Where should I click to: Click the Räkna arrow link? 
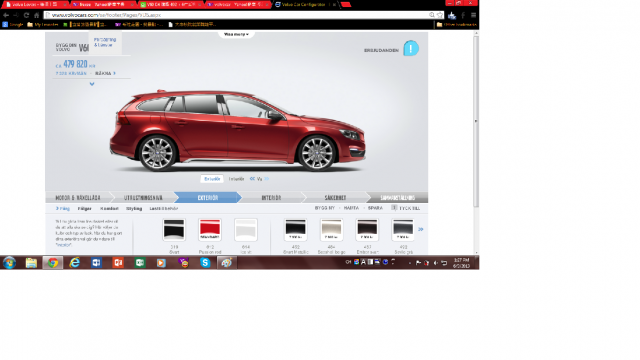[x=105, y=73]
